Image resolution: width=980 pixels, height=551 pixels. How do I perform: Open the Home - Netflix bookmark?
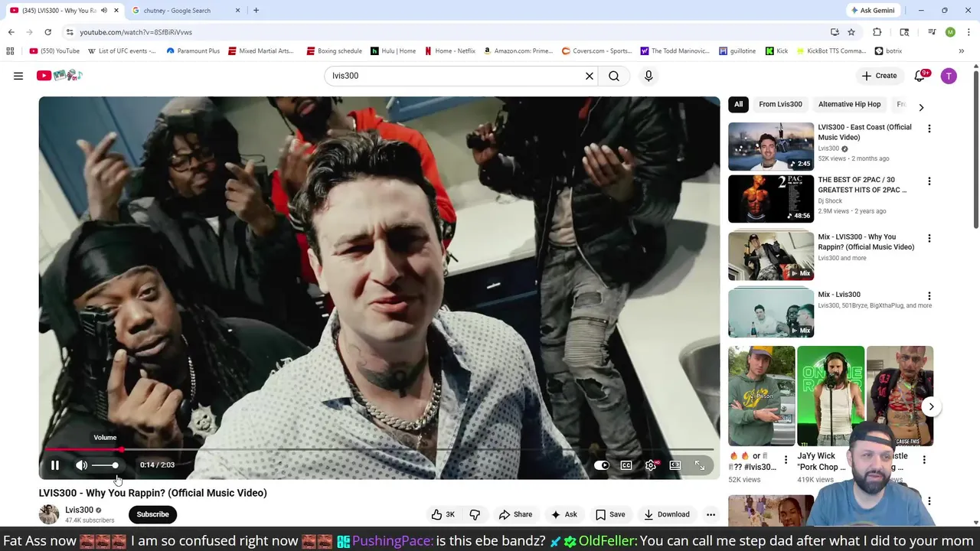coord(450,51)
